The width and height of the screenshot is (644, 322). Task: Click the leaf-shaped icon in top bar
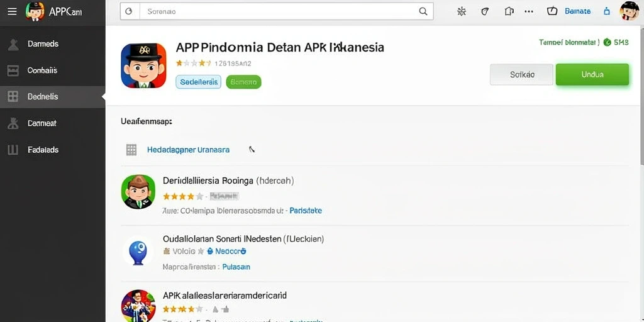(485, 11)
